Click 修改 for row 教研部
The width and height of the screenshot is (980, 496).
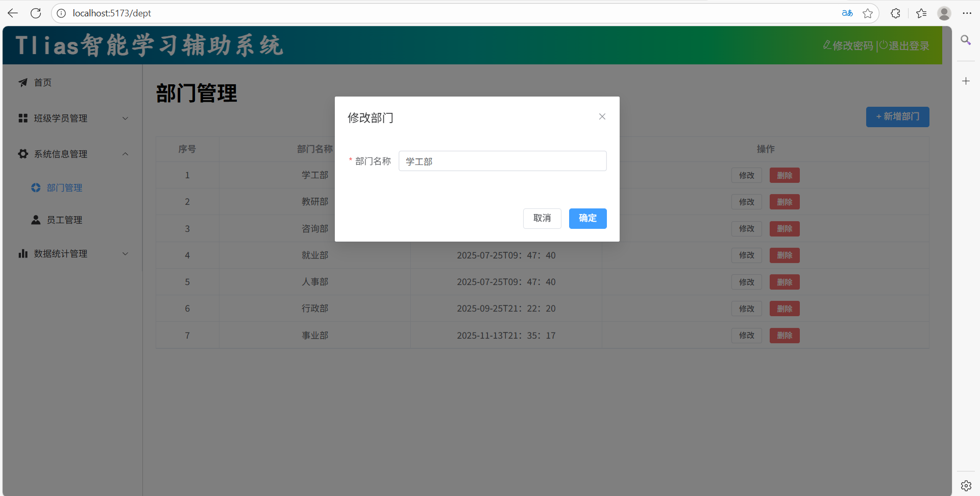(746, 202)
